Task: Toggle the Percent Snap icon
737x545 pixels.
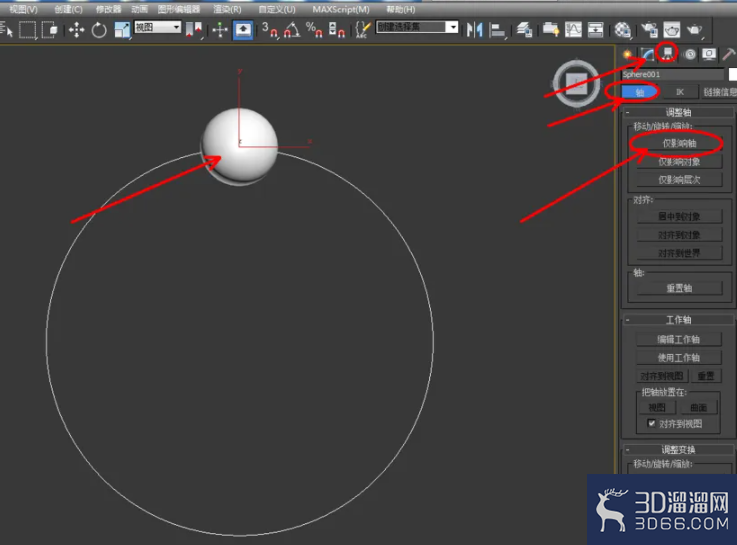Action: pyautogui.click(x=314, y=30)
